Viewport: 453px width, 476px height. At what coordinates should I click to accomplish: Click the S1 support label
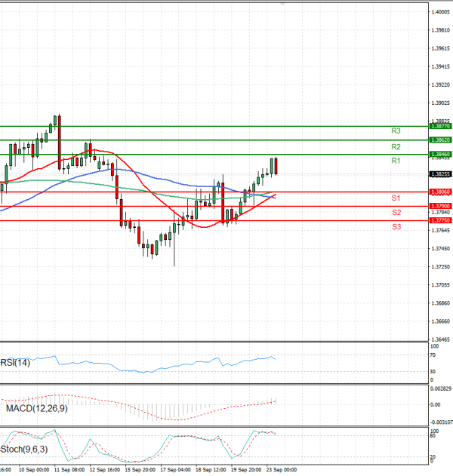[x=396, y=198]
